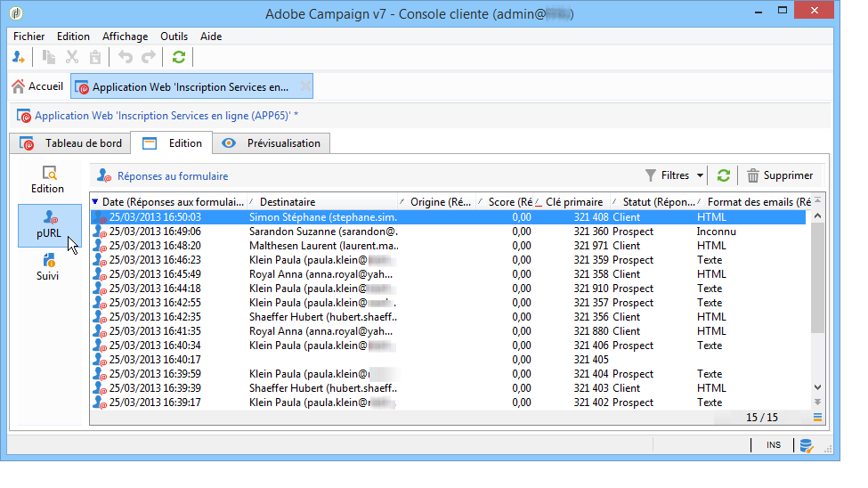Select row dated 25/03/2013 16:39:17
The image size is (868, 488).
coord(449,403)
